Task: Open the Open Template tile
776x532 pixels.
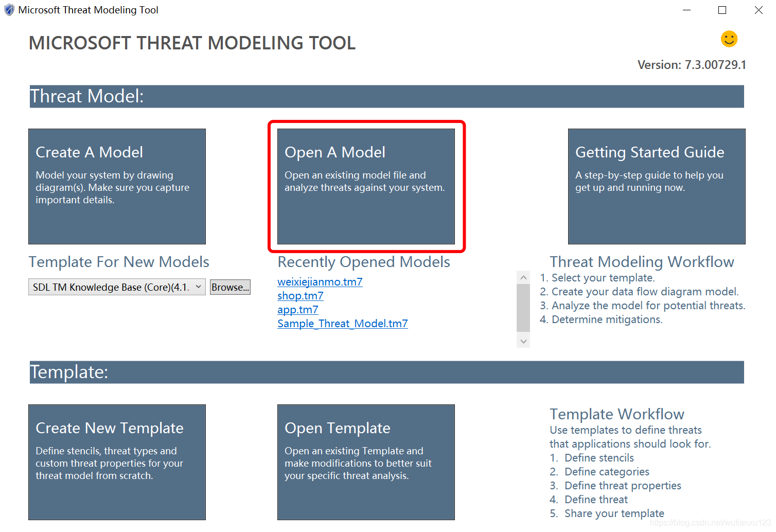Action: (365, 462)
